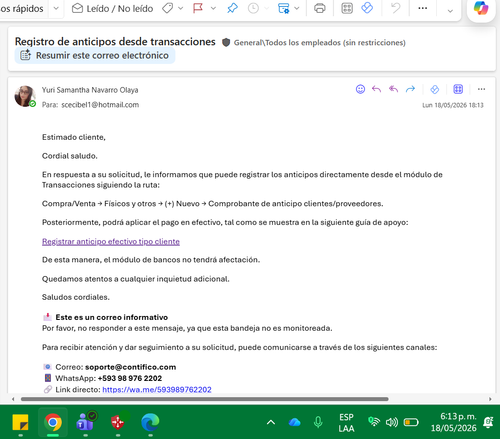Open Sticky Notes from the taskbar
This screenshot has width=500, height=439.
click(20, 422)
